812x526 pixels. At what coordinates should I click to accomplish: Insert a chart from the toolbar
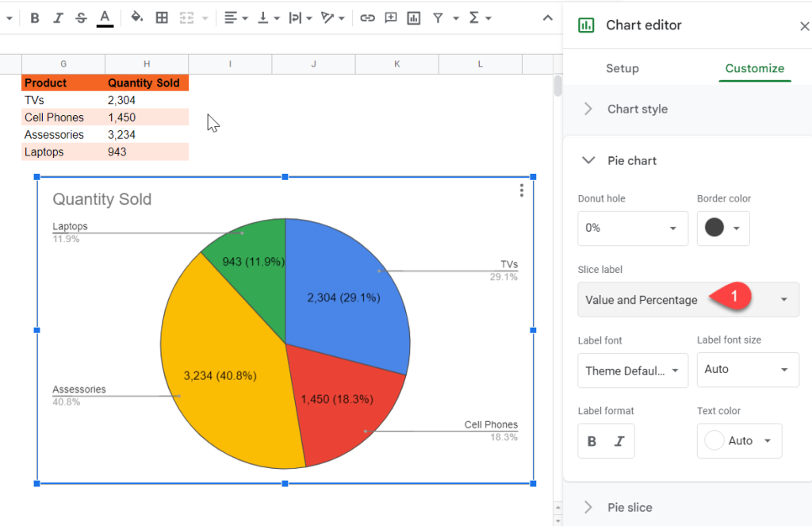413,17
